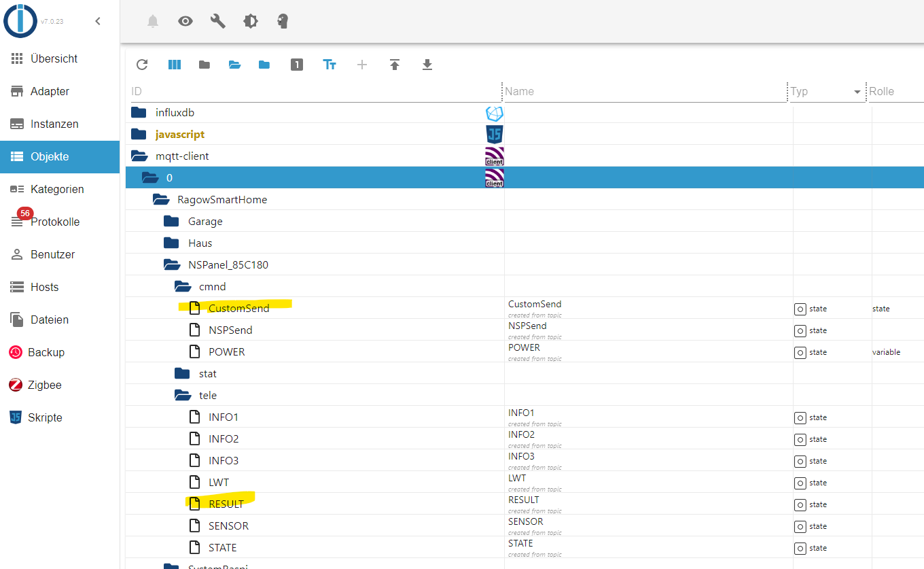Click the influxdb adapter icon

point(495,113)
